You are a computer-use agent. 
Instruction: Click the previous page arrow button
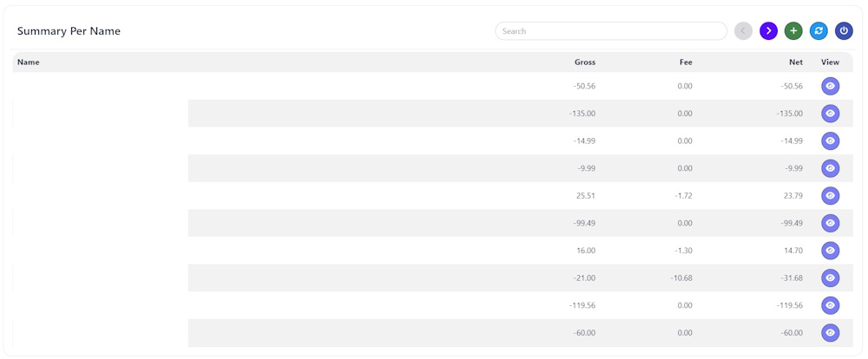tap(743, 31)
